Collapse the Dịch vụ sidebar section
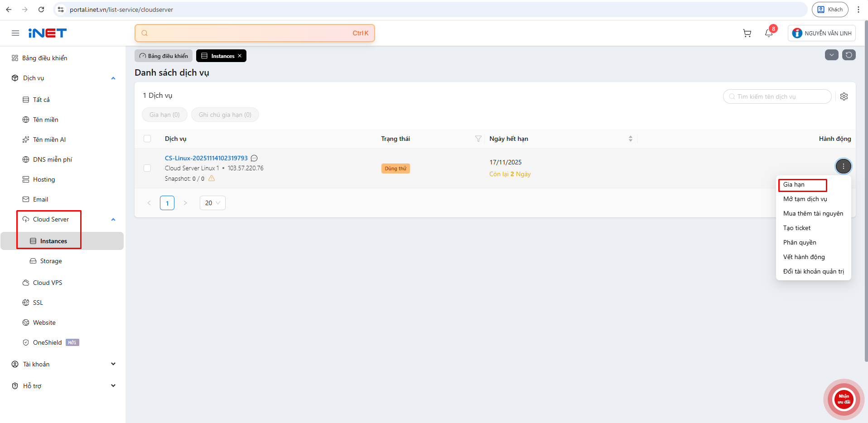This screenshot has width=868, height=423. pos(113,78)
